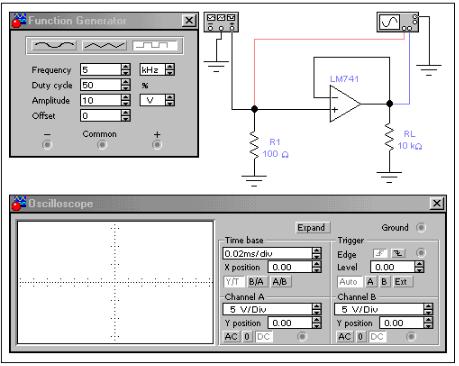Change the kHz frequency unit spinner
The width and height of the screenshot is (459, 366).
[170, 69]
